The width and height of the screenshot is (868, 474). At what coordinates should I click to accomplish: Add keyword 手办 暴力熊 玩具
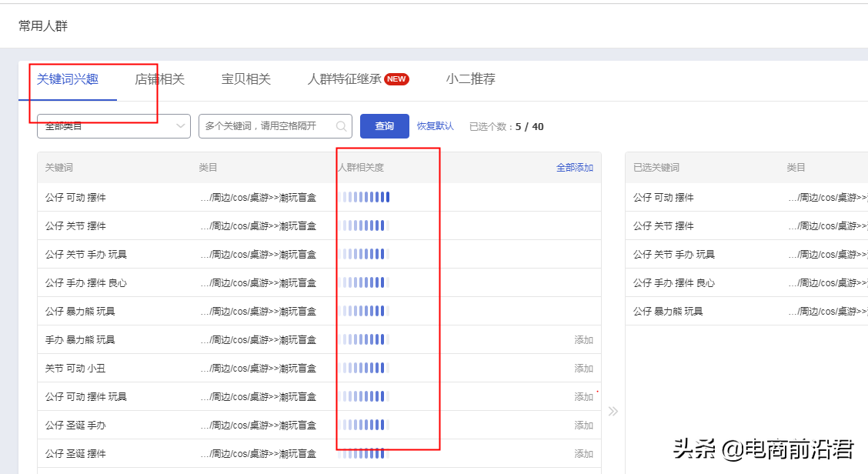583,340
